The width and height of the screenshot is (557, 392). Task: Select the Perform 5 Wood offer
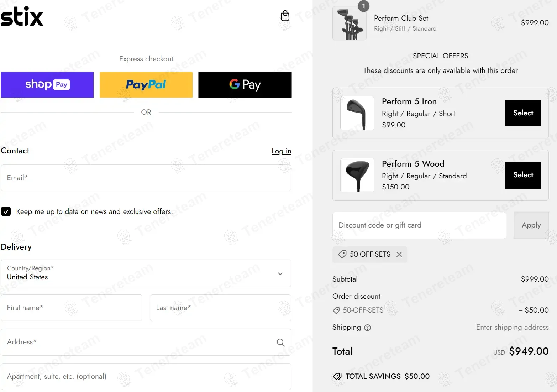(x=523, y=175)
